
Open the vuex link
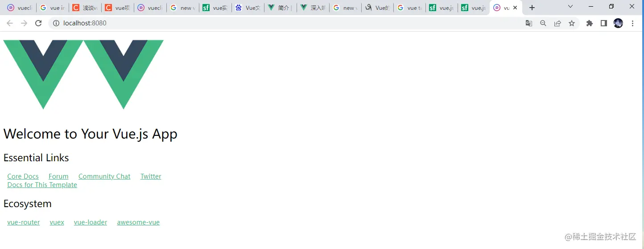pos(57,222)
